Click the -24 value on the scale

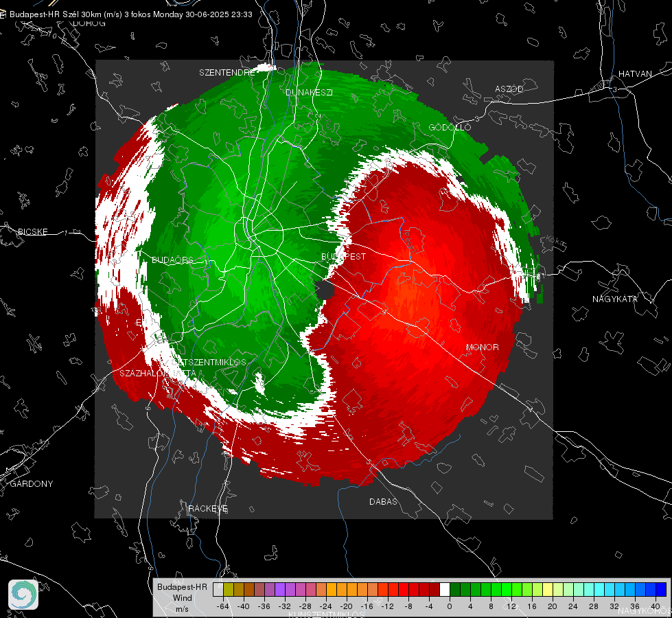click(x=326, y=606)
